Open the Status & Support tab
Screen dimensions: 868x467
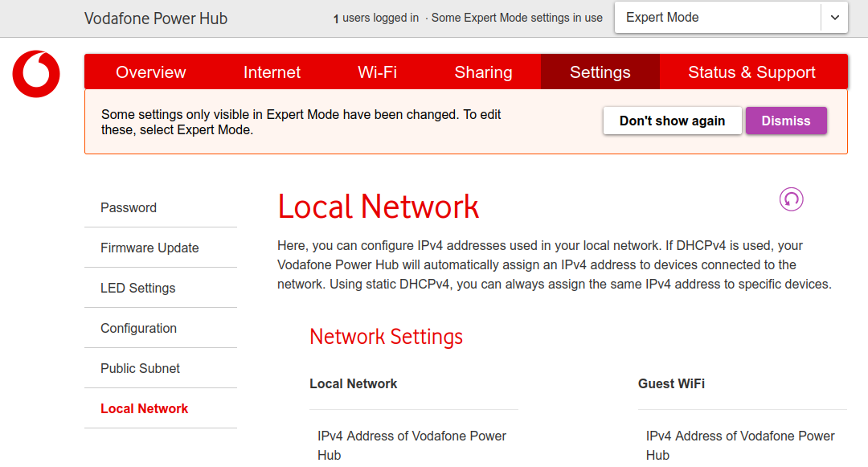pos(751,72)
